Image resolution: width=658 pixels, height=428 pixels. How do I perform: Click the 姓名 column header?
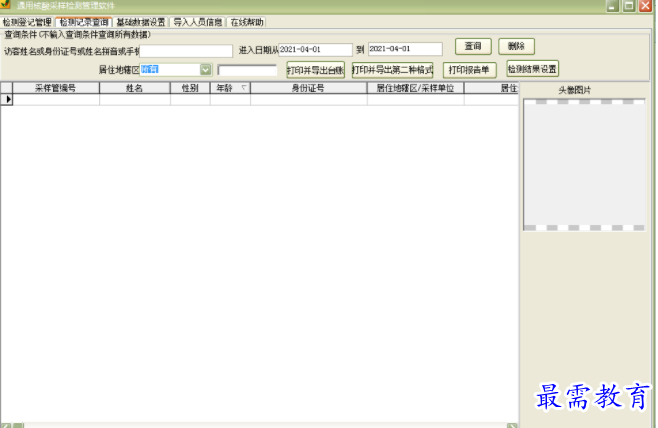tap(134, 88)
